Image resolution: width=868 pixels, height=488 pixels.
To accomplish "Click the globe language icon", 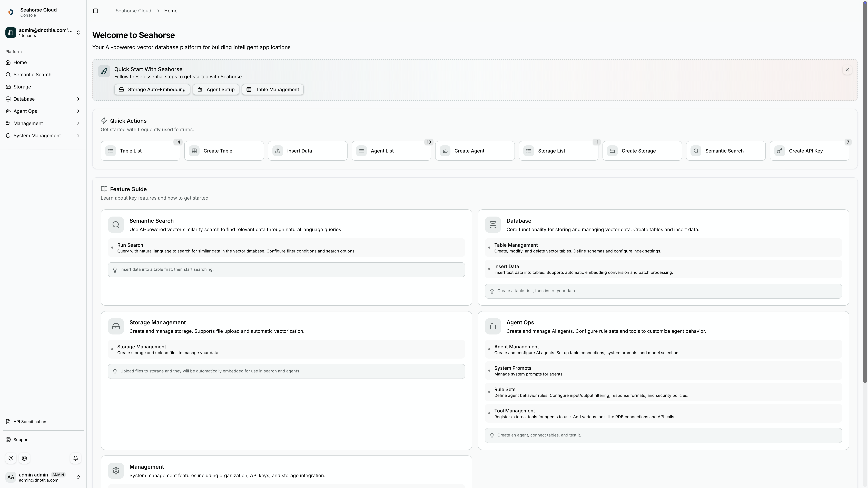I will tap(24, 458).
